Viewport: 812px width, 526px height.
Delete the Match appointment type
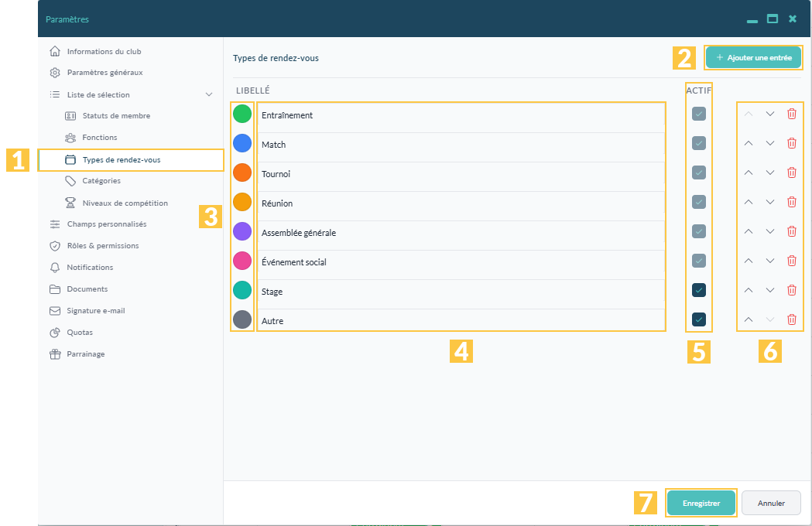tap(791, 143)
